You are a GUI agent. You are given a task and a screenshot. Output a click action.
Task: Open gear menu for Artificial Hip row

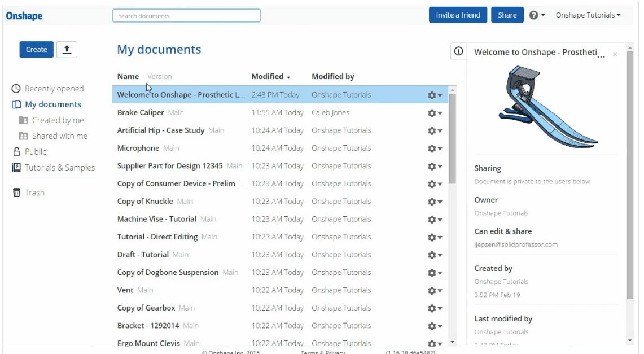(x=435, y=130)
